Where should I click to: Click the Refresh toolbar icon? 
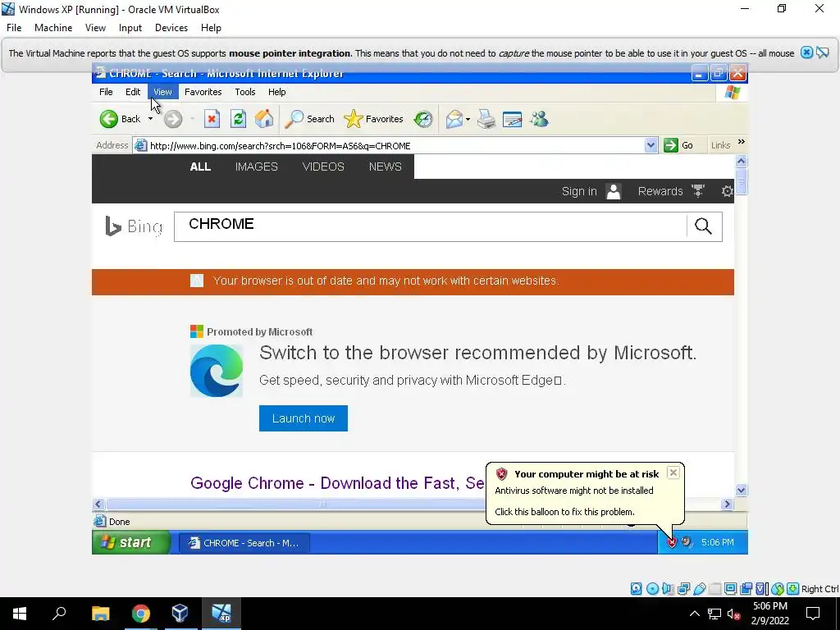point(239,119)
